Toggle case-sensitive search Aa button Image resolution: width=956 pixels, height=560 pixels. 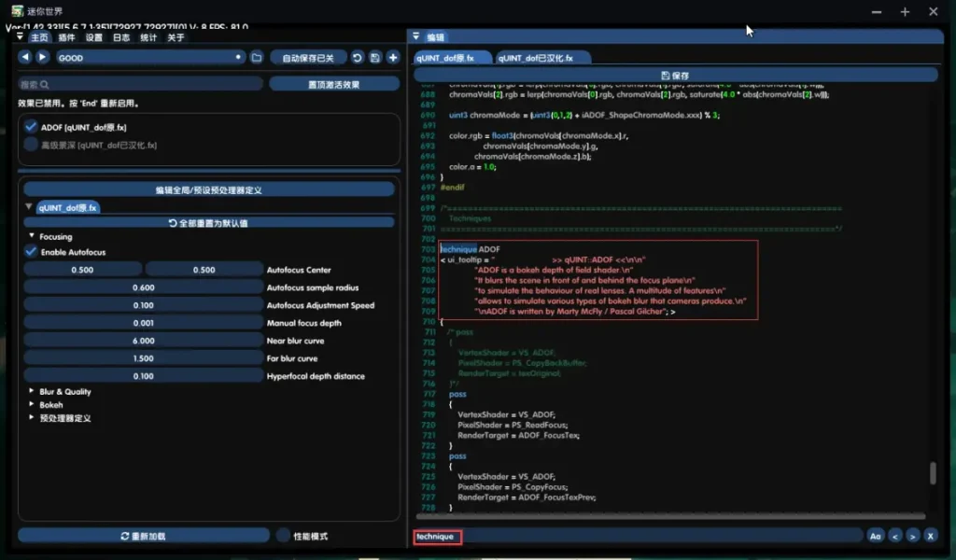tap(875, 536)
